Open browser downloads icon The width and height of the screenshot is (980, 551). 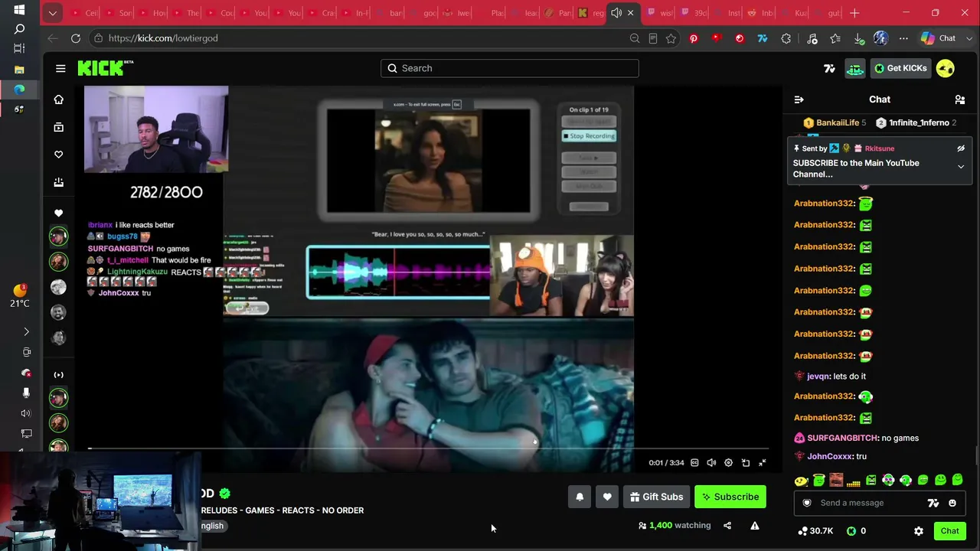pos(858,38)
